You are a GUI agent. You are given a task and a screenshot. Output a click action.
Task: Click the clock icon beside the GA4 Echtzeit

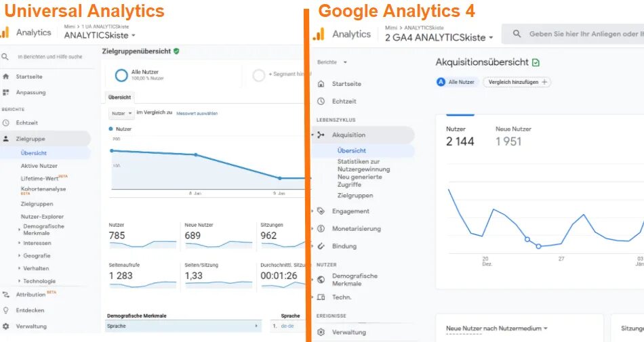click(321, 102)
